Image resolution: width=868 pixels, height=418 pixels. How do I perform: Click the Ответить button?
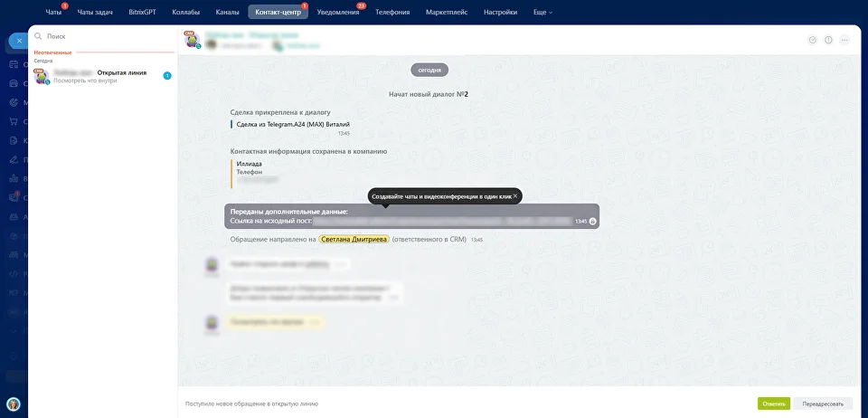tap(774, 404)
